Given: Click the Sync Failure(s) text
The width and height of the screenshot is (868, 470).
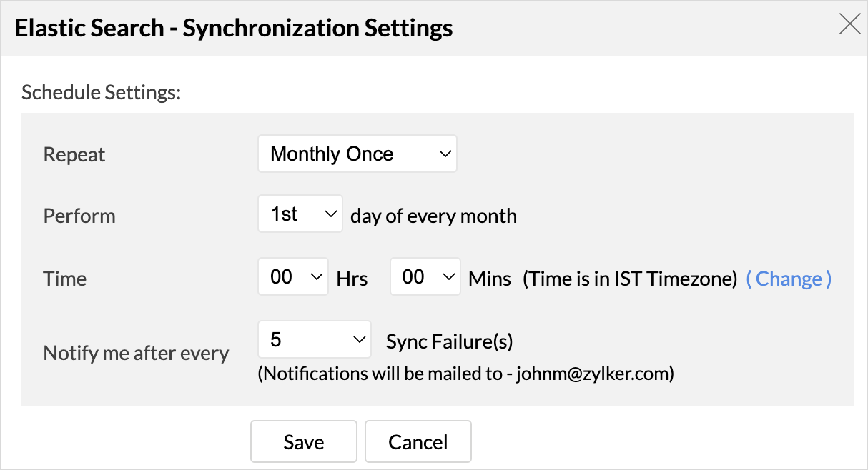Looking at the screenshot, I should point(450,341).
